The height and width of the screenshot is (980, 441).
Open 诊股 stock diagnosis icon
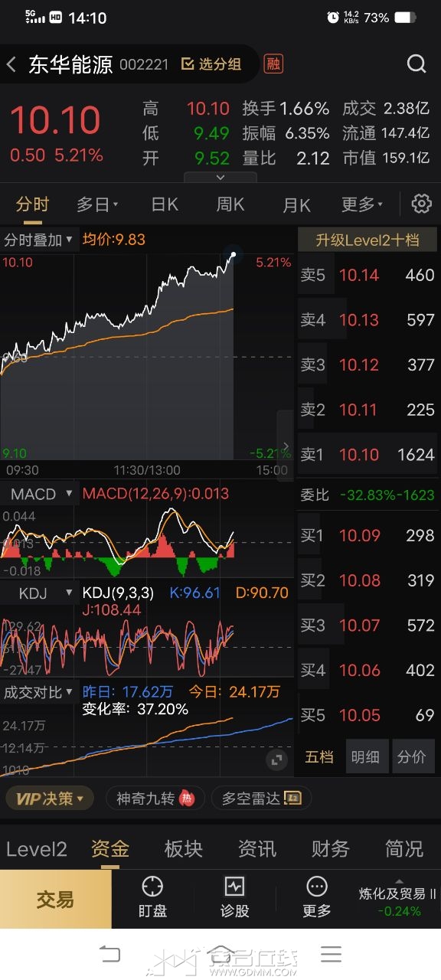tap(234, 897)
